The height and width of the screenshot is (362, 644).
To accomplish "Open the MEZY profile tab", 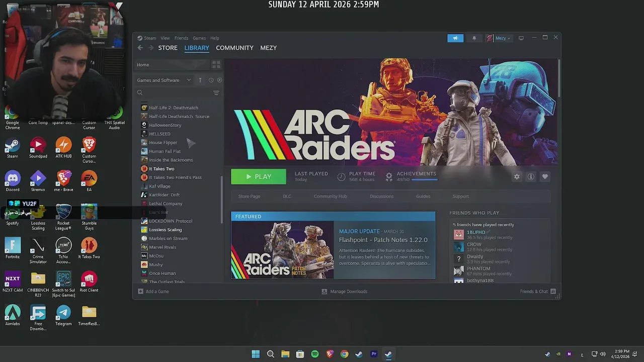I will pos(268,48).
